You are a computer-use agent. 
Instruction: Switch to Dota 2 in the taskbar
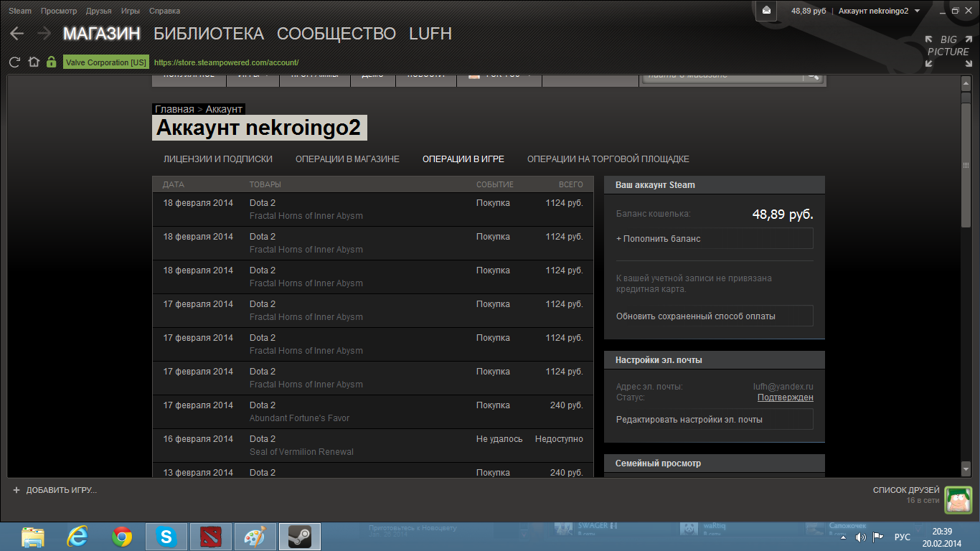[211, 537]
